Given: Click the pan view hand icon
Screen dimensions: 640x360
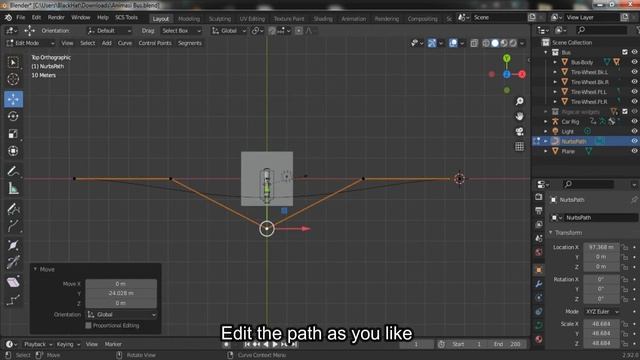Looking at the screenshot, I should pyautogui.click(x=519, y=116).
